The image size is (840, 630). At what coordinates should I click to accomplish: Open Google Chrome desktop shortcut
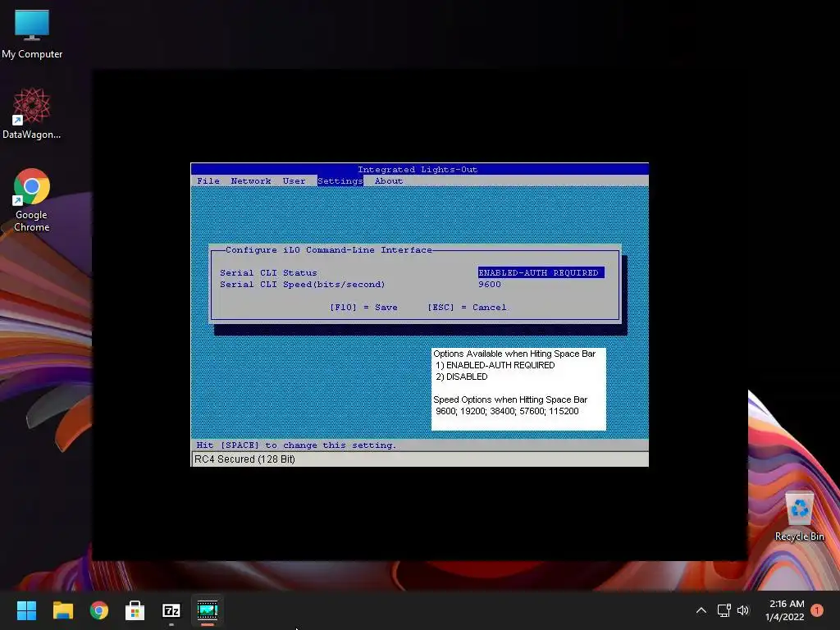pyautogui.click(x=32, y=200)
